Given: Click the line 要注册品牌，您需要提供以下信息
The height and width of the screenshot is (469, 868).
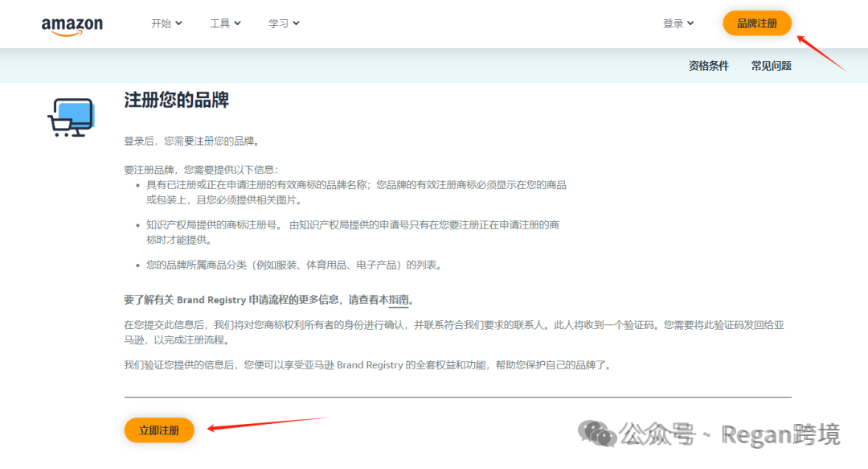Looking at the screenshot, I should click(202, 170).
